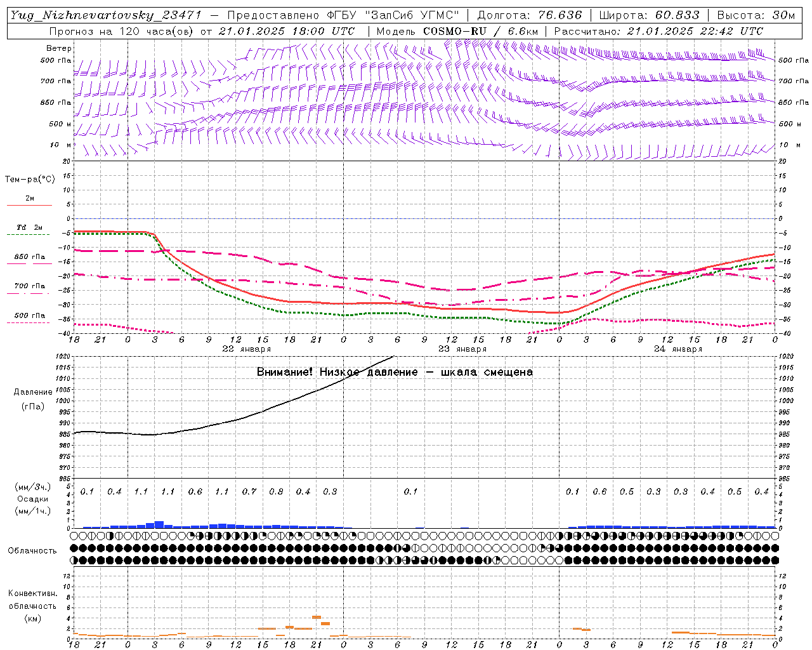Click the right 700 гПа wind level label
Screen dimensions: 812x650
click(794, 81)
